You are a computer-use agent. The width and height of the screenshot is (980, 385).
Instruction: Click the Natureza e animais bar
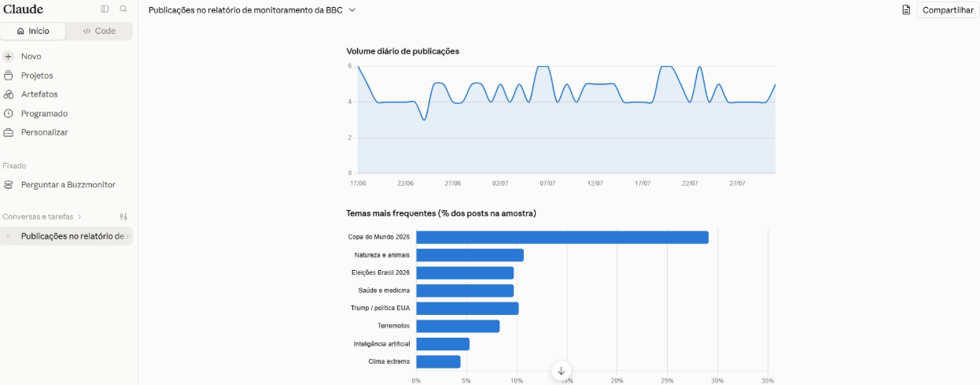pos(470,255)
